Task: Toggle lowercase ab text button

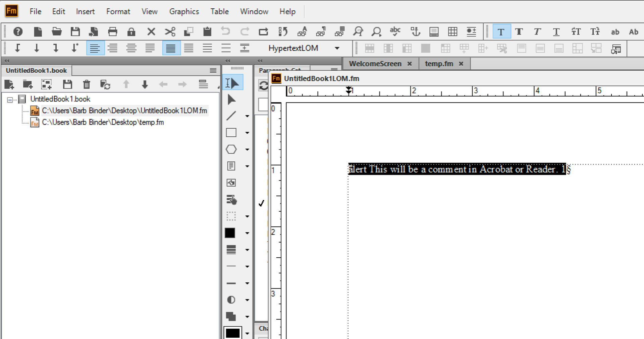Action: [615, 32]
